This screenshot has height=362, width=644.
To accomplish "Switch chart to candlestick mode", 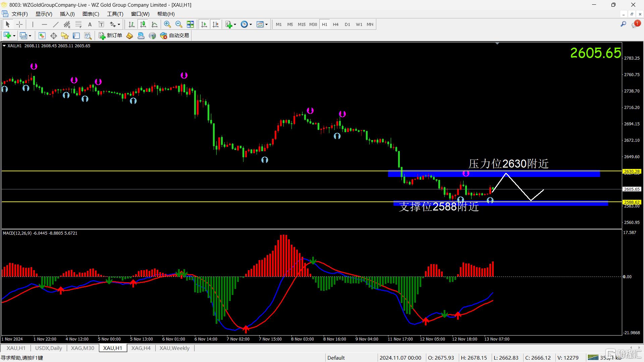I will (x=143, y=24).
